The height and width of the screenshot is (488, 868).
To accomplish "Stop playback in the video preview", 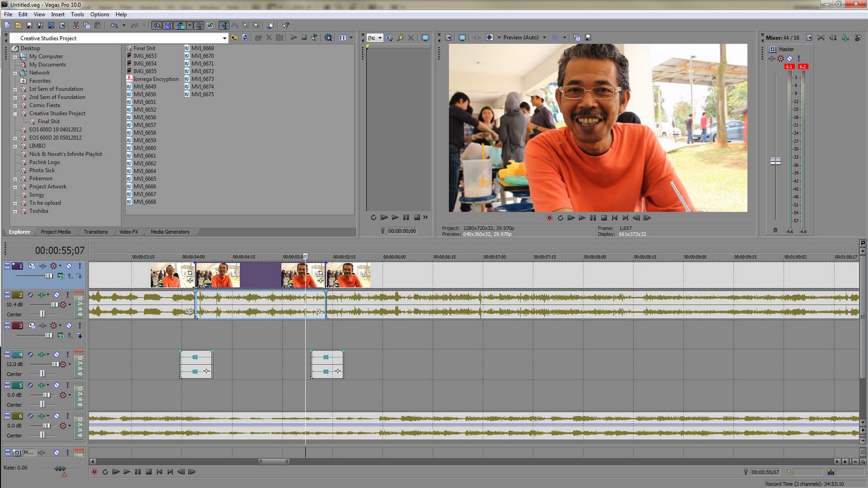I will (x=604, y=218).
